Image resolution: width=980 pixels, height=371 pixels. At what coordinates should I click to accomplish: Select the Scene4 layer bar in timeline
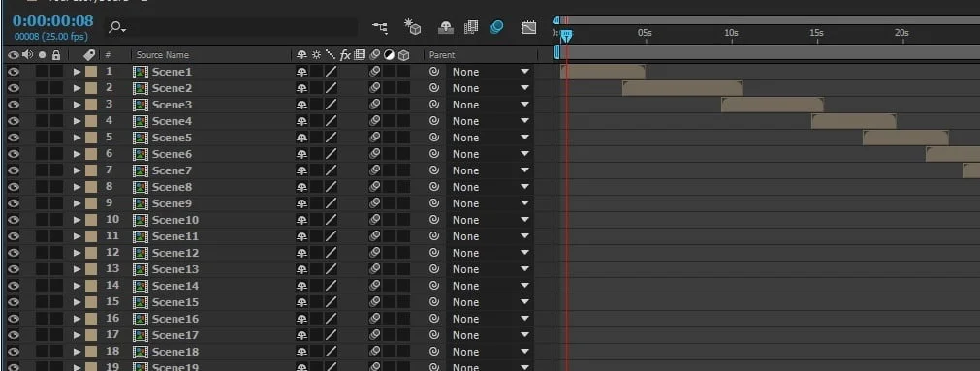854,121
